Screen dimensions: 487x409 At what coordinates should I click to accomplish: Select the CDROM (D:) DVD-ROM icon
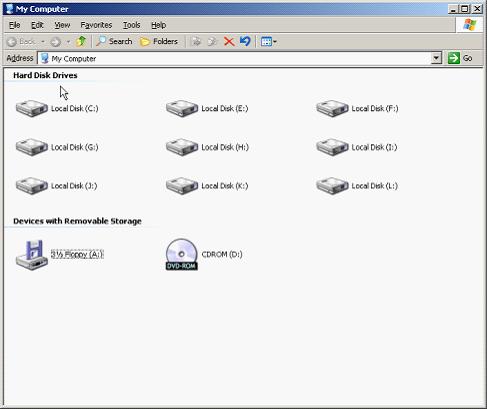[182, 254]
